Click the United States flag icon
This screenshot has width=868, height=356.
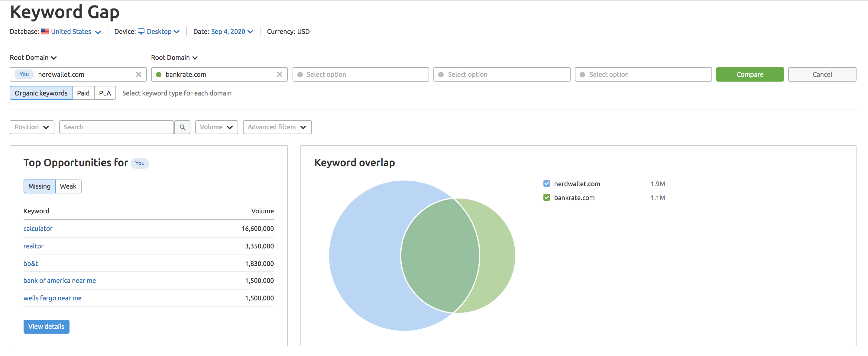click(45, 31)
